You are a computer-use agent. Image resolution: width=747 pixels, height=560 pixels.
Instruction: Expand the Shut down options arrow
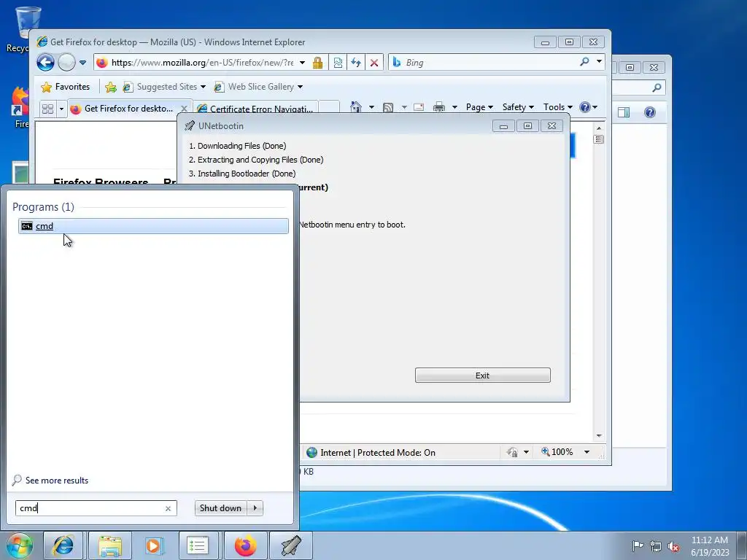pyautogui.click(x=255, y=508)
